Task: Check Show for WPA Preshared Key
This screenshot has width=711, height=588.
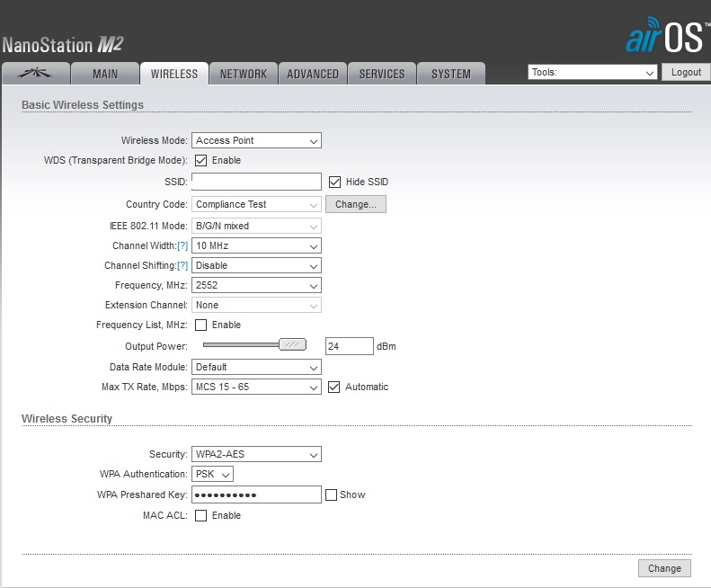Action: point(331,494)
